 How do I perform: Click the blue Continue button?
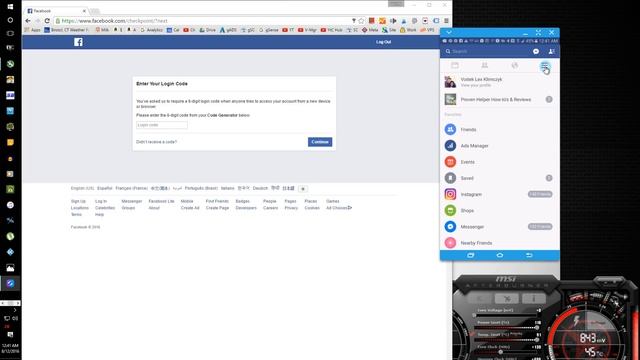pyautogui.click(x=320, y=142)
